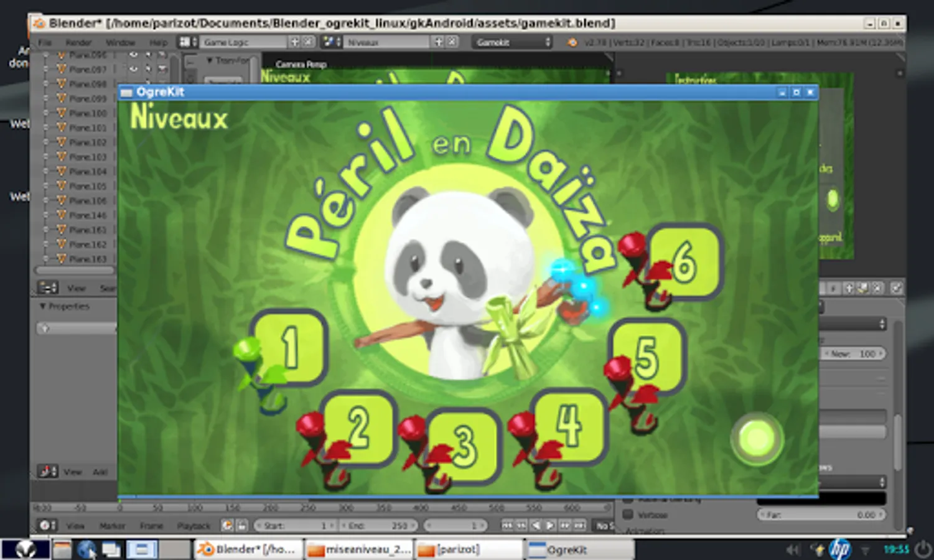Add new screen layout with plus icon
The image size is (934, 560).
[295, 42]
